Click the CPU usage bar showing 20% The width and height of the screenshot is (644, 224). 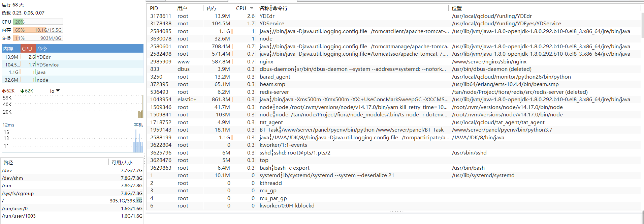(38, 22)
